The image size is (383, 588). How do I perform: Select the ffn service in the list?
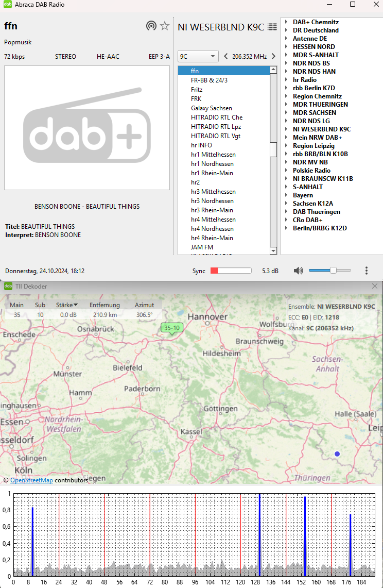pyautogui.click(x=224, y=71)
